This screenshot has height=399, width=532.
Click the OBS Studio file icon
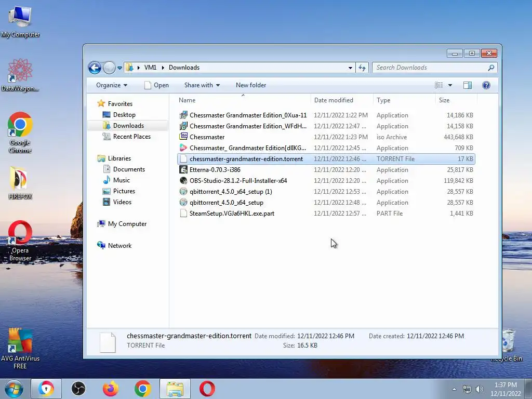(x=183, y=180)
